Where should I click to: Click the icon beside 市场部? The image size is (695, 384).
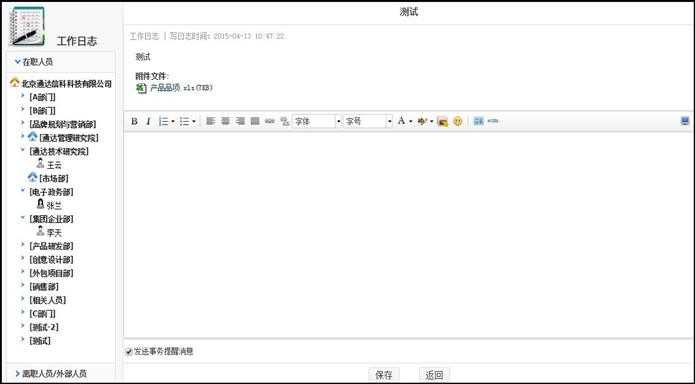tap(32, 177)
